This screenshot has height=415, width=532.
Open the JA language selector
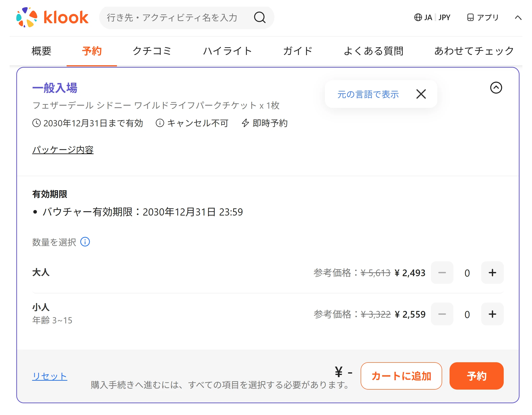click(x=428, y=18)
